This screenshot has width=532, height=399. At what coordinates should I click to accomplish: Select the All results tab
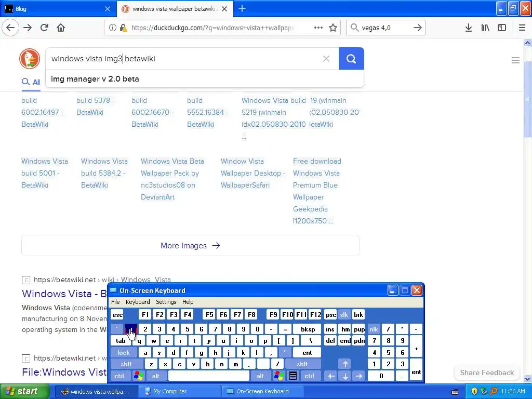coord(31,82)
